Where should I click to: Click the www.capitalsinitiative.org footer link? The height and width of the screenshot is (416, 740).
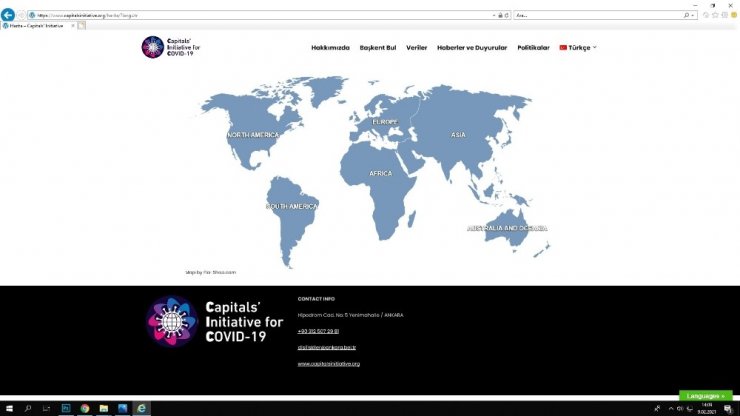[x=328, y=364]
